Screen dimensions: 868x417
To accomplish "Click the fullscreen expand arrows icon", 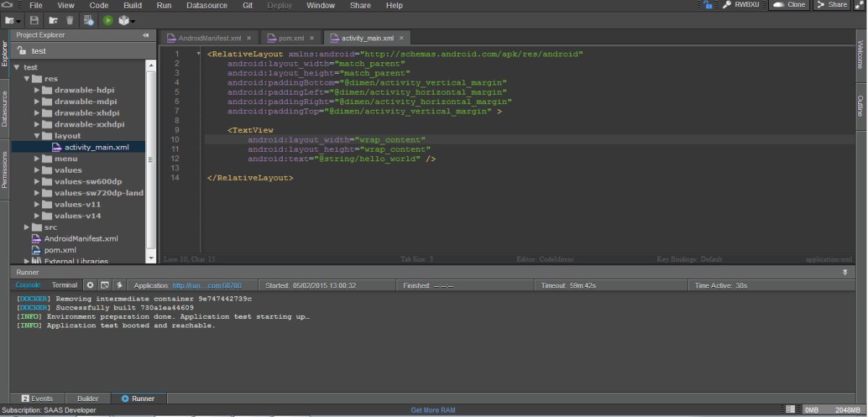I will point(859,5).
